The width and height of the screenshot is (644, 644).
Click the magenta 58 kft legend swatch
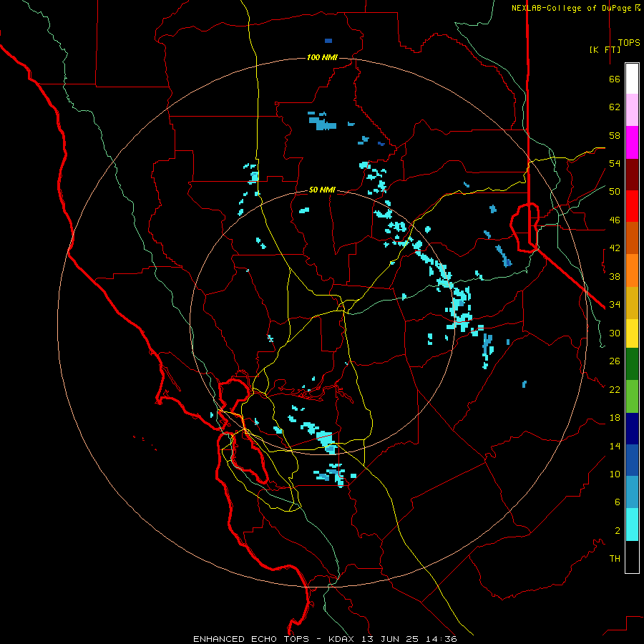632,142
